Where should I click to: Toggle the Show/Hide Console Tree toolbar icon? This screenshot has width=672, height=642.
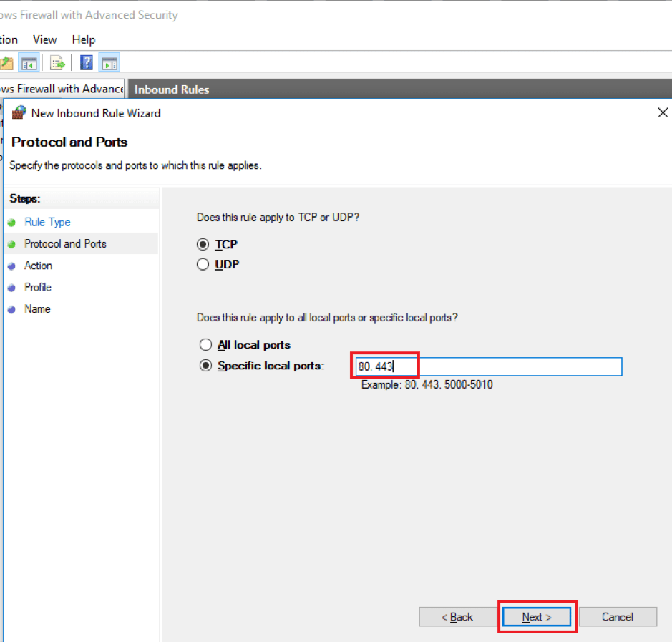(x=29, y=62)
